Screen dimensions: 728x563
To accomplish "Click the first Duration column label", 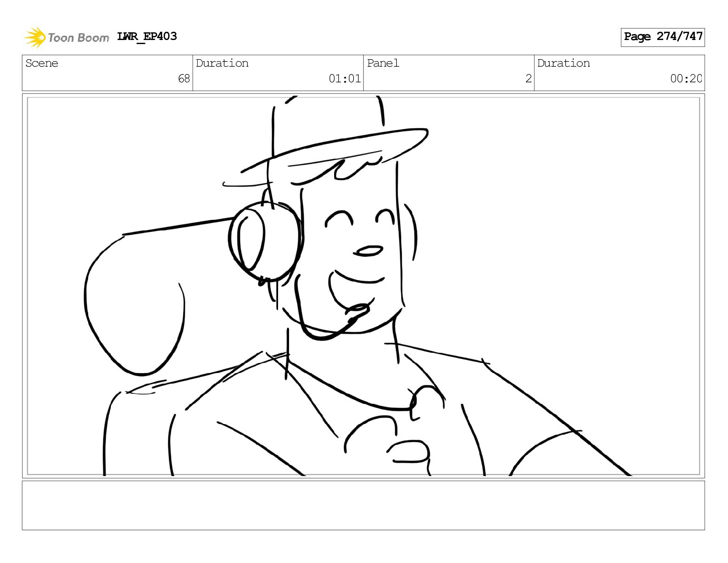I will (x=222, y=63).
